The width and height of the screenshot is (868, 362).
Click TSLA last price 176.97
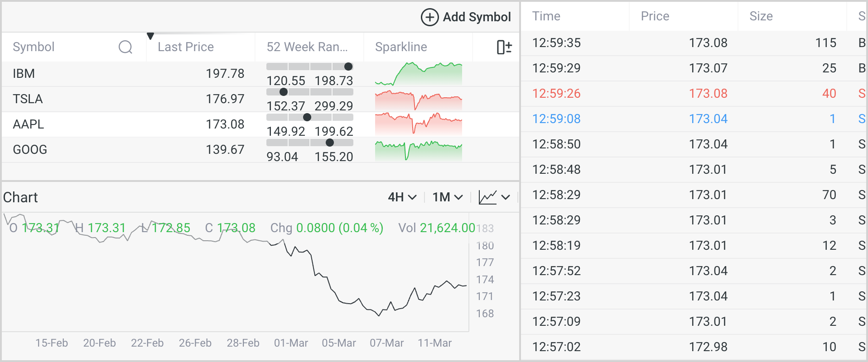(x=225, y=99)
